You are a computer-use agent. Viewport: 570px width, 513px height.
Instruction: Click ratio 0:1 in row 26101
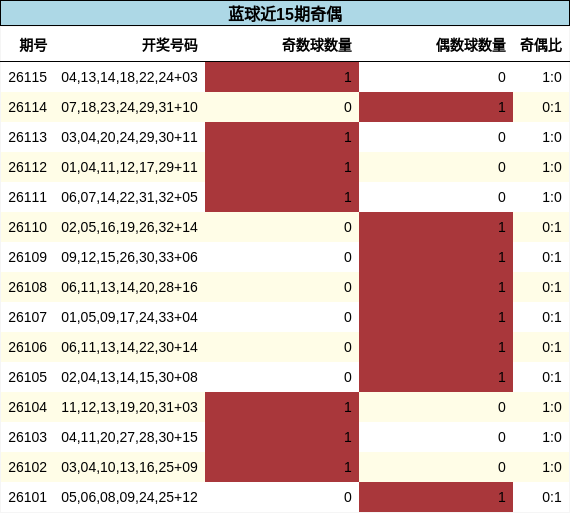click(x=552, y=497)
